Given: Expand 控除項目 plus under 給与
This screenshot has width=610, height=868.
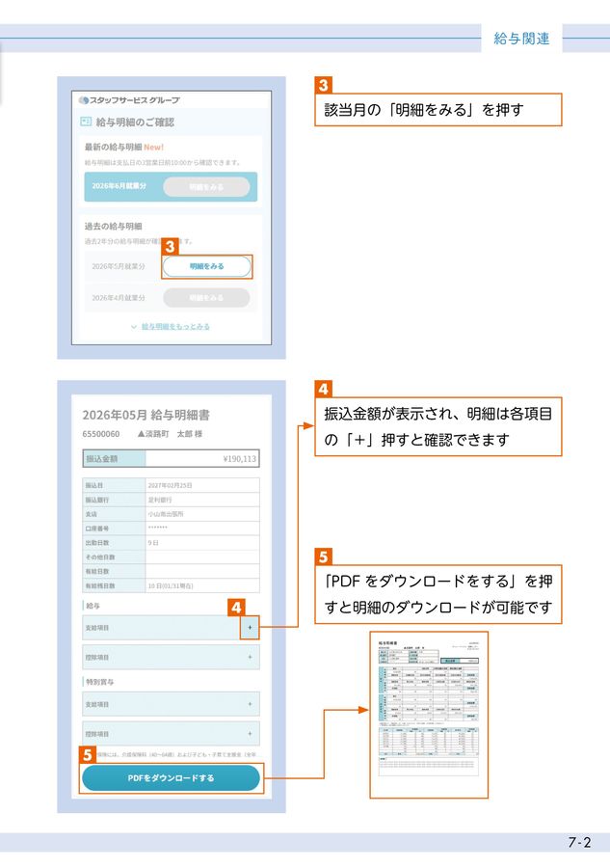Looking at the screenshot, I should coord(250,657).
